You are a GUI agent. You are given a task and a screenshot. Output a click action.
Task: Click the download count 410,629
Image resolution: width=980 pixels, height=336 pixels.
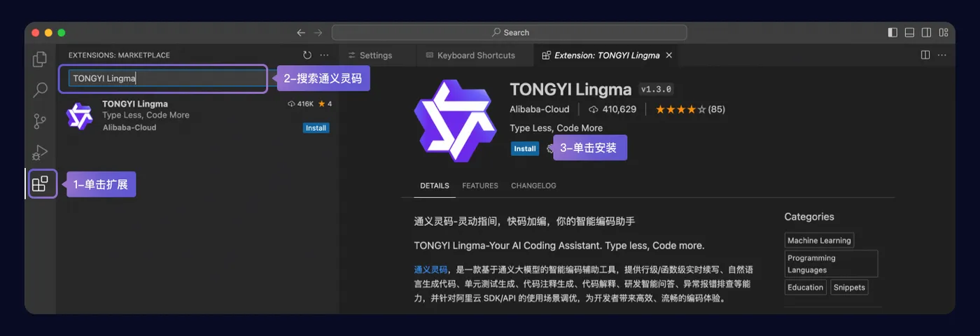tap(612, 109)
